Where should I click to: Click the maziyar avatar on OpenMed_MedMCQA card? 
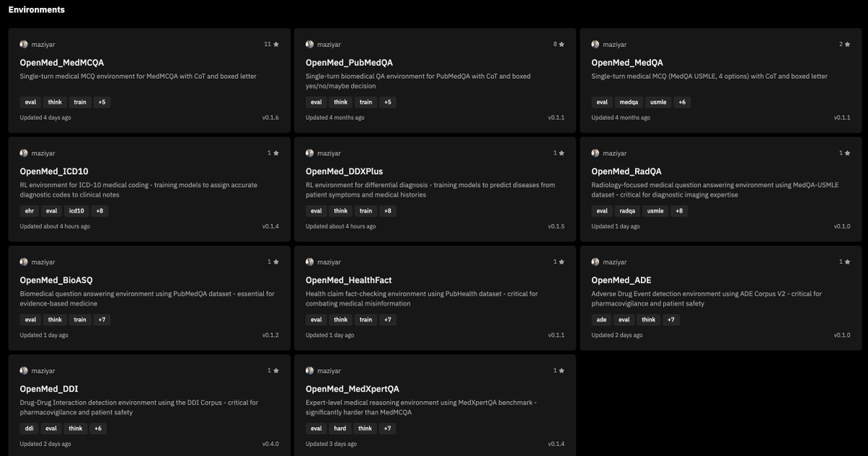click(24, 44)
